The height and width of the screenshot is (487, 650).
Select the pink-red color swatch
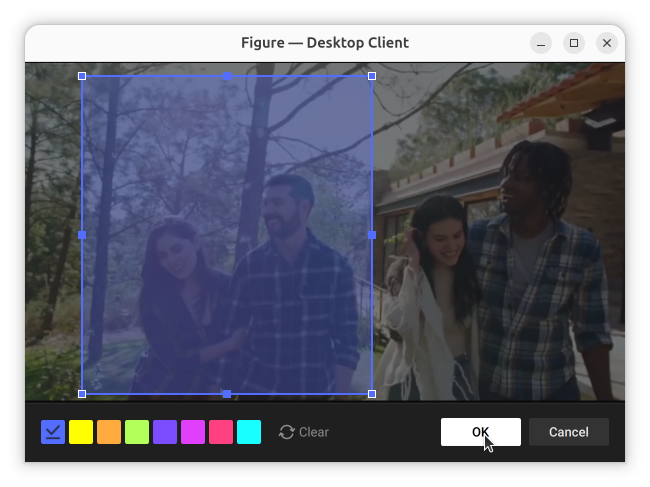tap(221, 432)
